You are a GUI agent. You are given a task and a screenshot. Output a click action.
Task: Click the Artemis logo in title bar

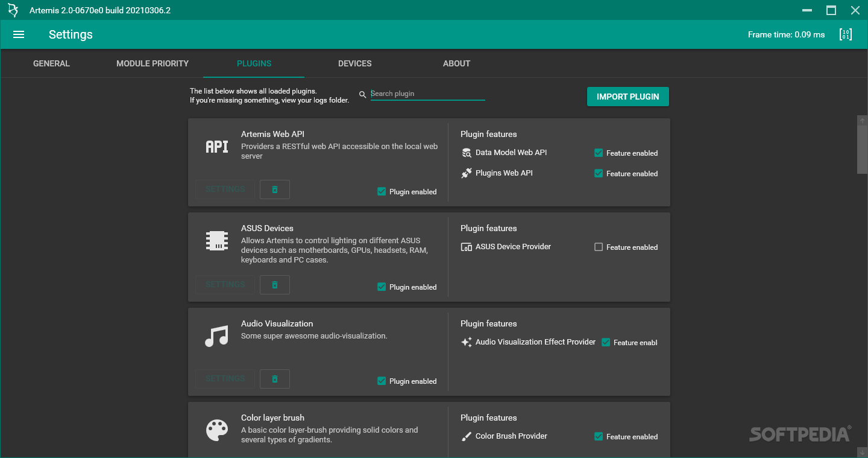pos(13,10)
